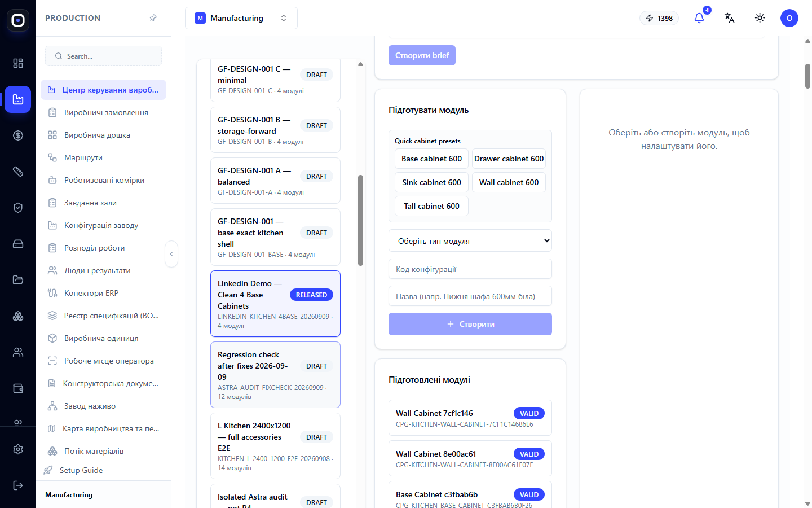Viewport: 812px width, 508px height.
Task: Open the folder icon in left rail
Action: 18,280
